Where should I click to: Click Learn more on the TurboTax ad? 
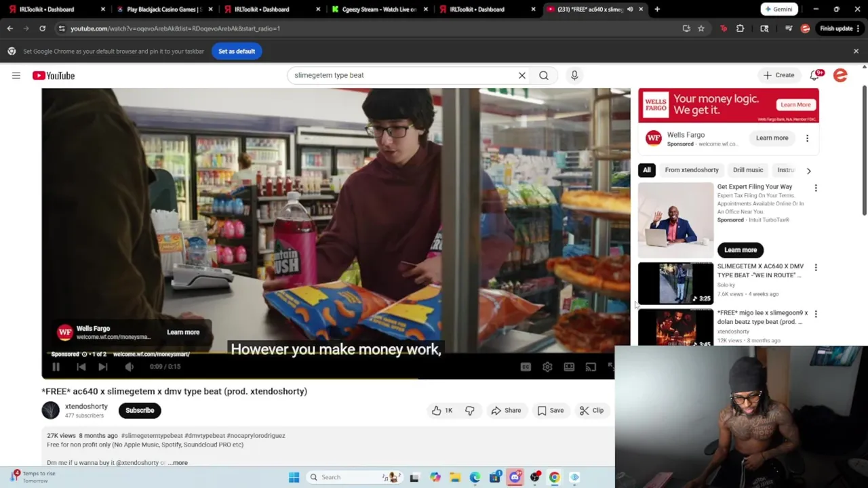pyautogui.click(x=741, y=250)
